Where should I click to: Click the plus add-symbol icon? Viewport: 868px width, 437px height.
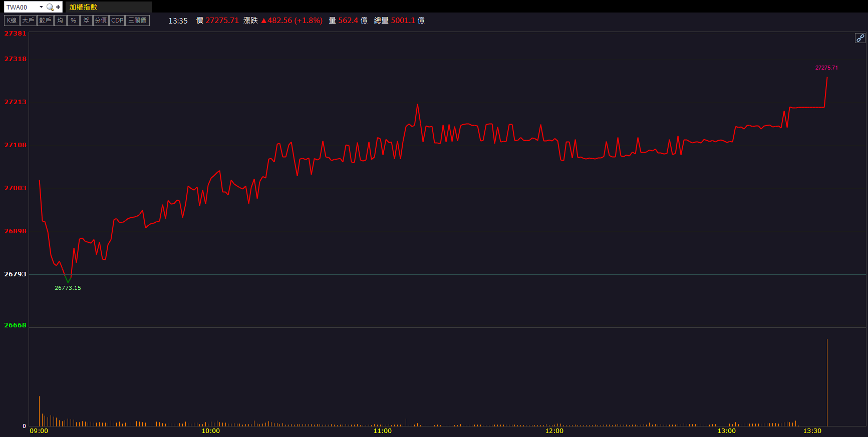pos(58,7)
